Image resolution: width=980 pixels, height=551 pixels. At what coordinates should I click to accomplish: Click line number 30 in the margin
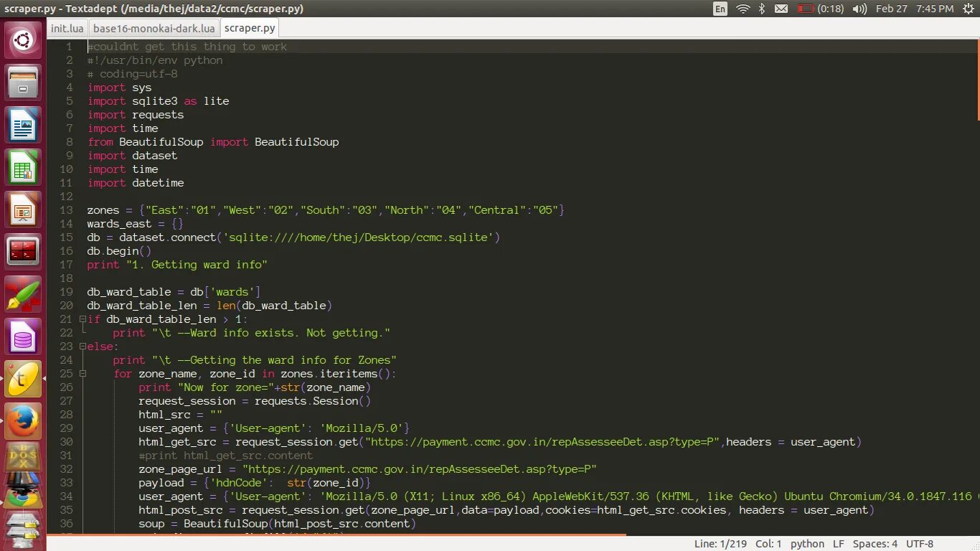(x=66, y=442)
